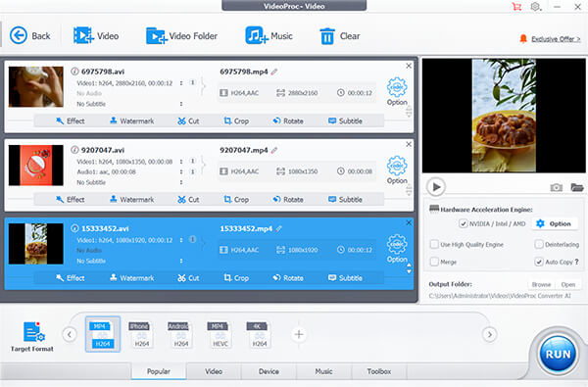588x387 pixels.
Task: Toggle Auto Copy checkbox
Action: pos(539,262)
